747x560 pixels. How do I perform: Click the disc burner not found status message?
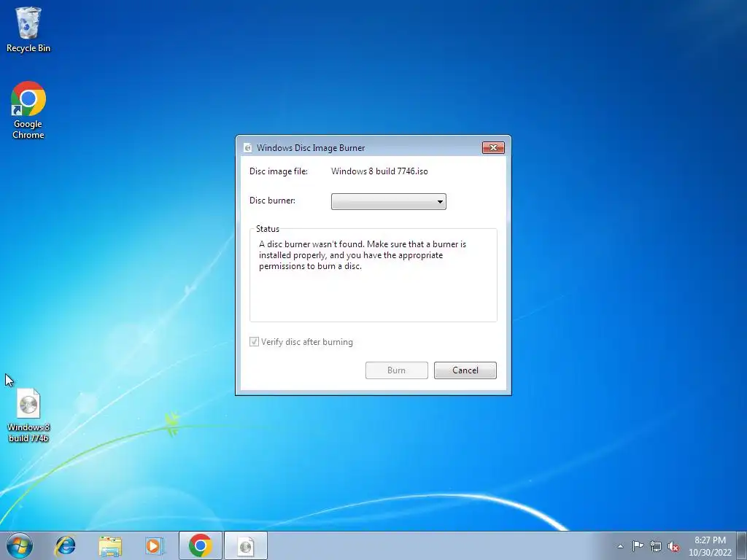(x=363, y=254)
